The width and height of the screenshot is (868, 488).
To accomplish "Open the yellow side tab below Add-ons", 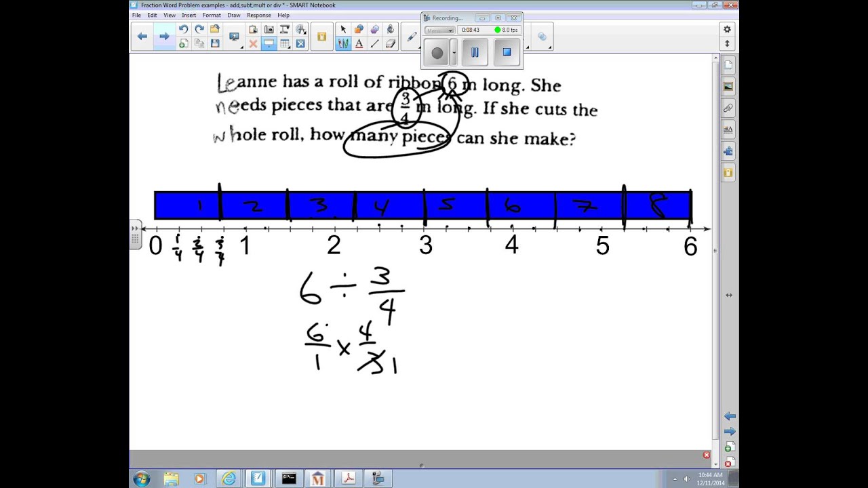I will coord(728,173).
